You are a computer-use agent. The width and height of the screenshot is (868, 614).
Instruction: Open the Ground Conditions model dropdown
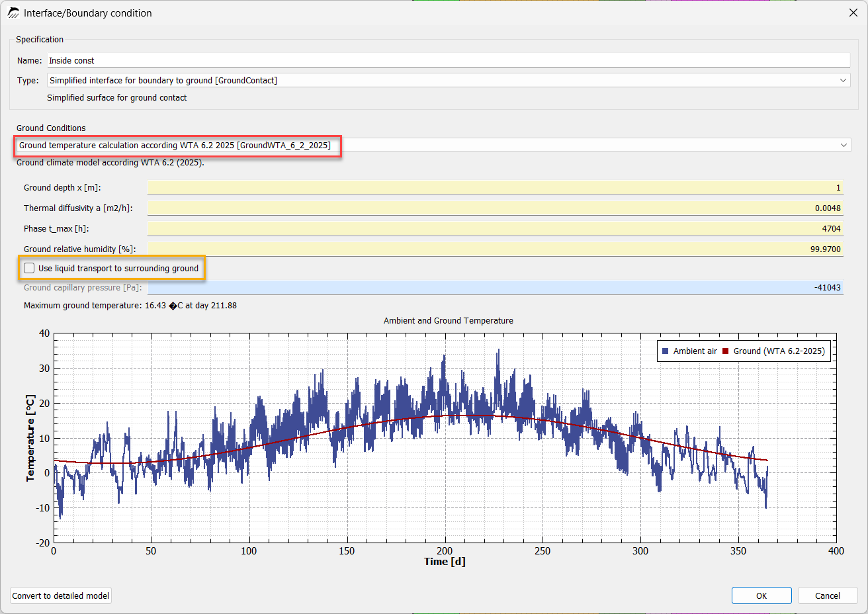coord(433,145)
